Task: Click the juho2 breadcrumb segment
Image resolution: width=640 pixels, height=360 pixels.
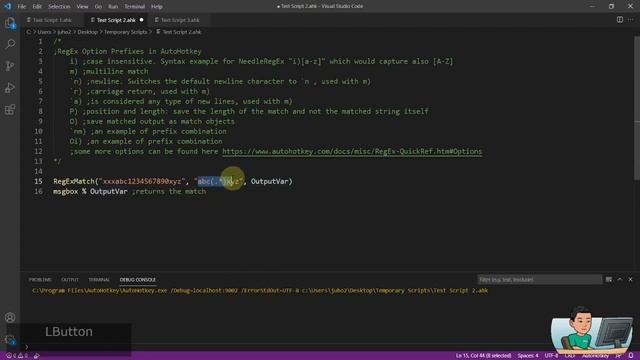Action: [64, 32]
